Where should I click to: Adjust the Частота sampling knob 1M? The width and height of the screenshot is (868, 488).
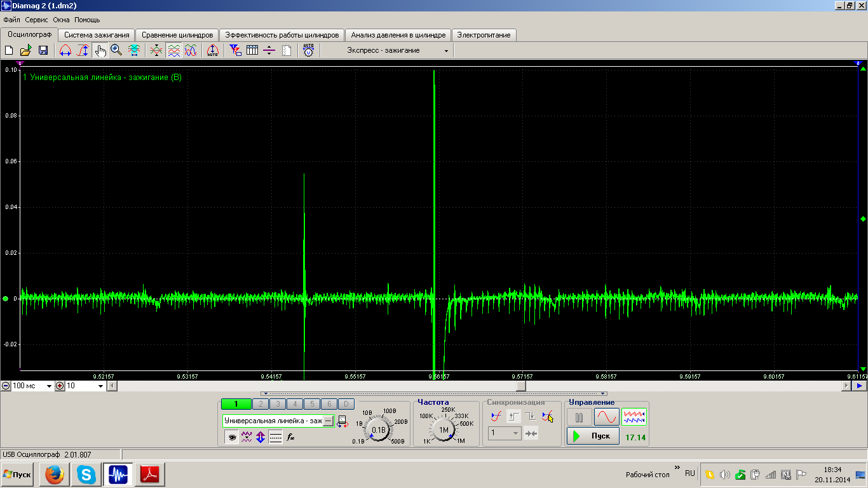pos(444,430)
